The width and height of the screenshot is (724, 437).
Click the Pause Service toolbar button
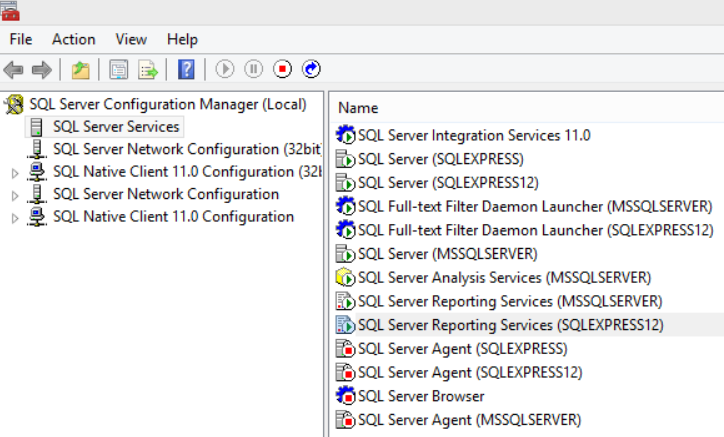[253, 69]
